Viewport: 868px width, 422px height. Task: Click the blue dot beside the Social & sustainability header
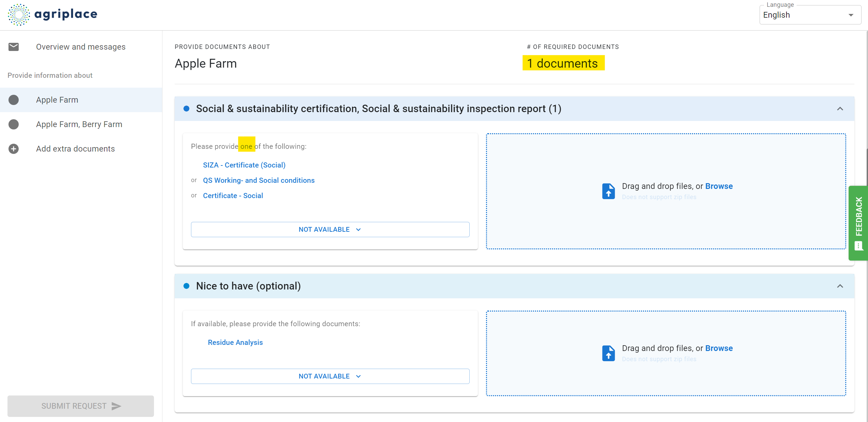pyautogui.click(x=186, y=109)
